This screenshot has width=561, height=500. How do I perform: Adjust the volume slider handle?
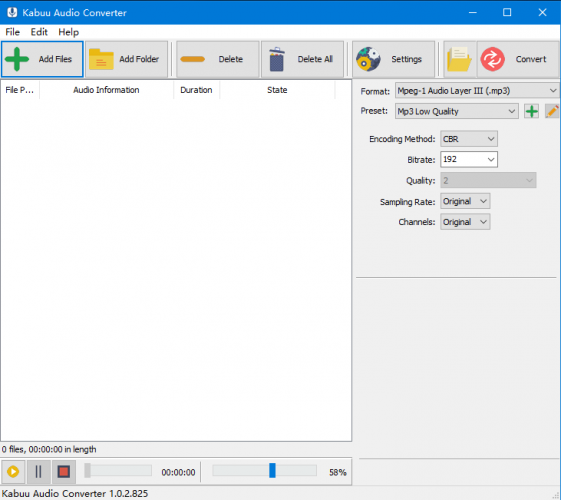click(x=272, y=470)
